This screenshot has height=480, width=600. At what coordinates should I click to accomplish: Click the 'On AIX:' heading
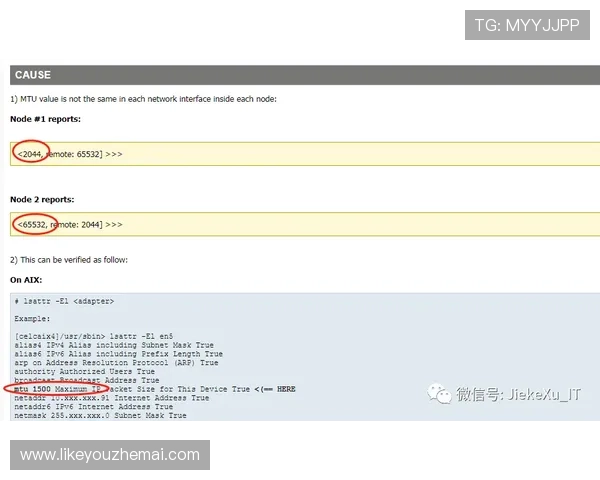click(27, 279)
